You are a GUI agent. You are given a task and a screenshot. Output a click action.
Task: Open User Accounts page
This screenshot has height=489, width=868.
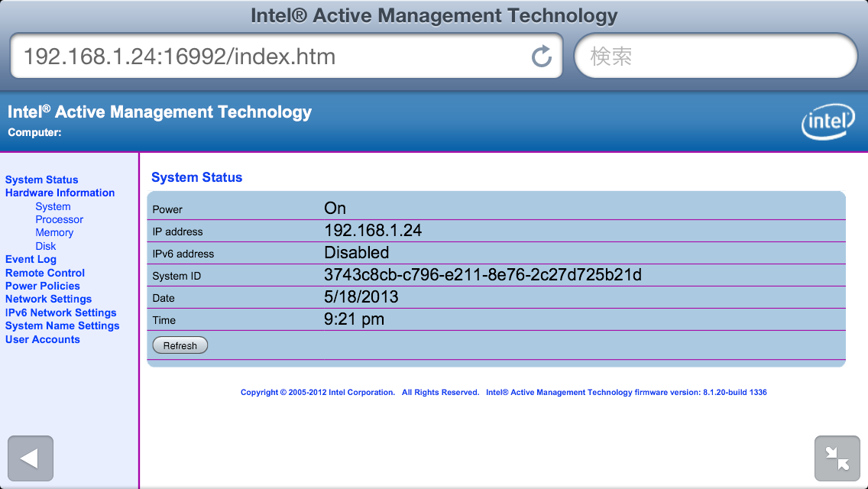(42, 339)
